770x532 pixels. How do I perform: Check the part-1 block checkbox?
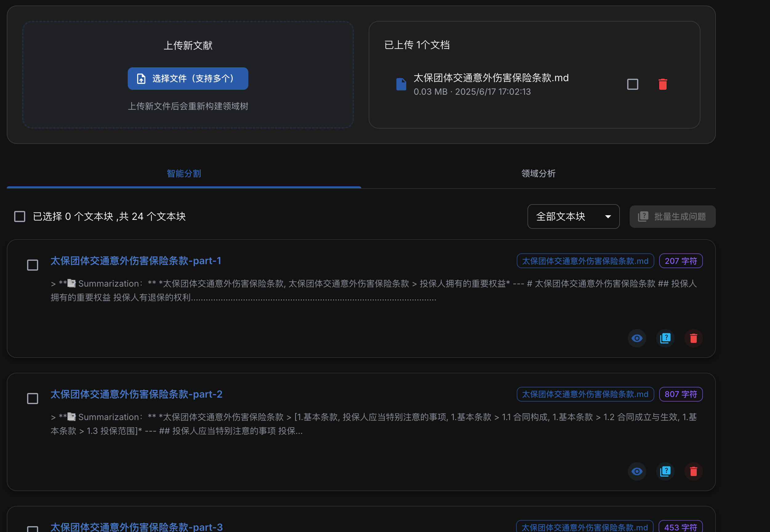point(32,265)
